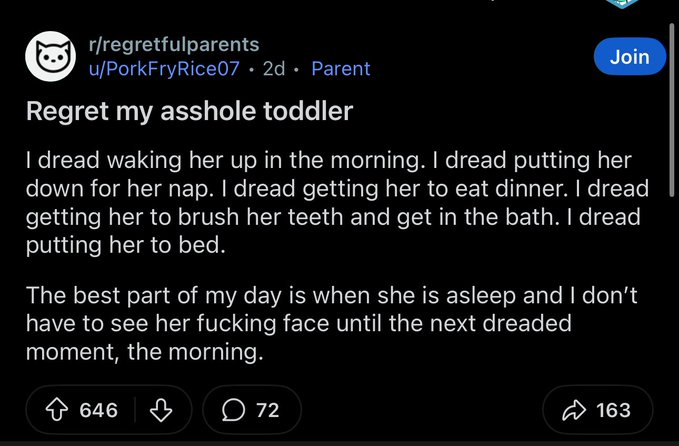Click the "2d" post timestamp
This screenshot has width=679, height=446.
pyautogui.click(x=273, y=69)
